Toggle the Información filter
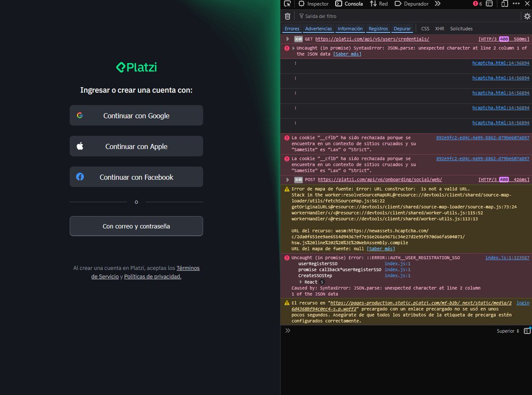This screenshot has height=395, width=532. (x=350, y=28)
